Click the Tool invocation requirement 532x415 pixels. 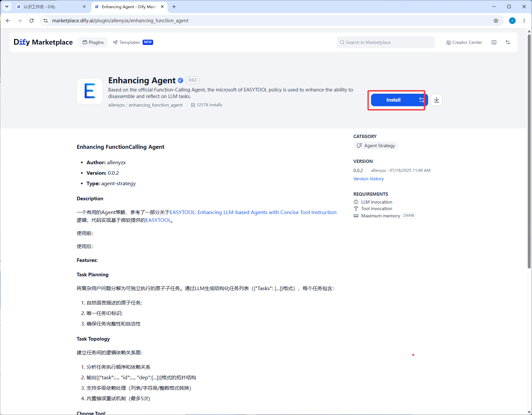(373, 208)
